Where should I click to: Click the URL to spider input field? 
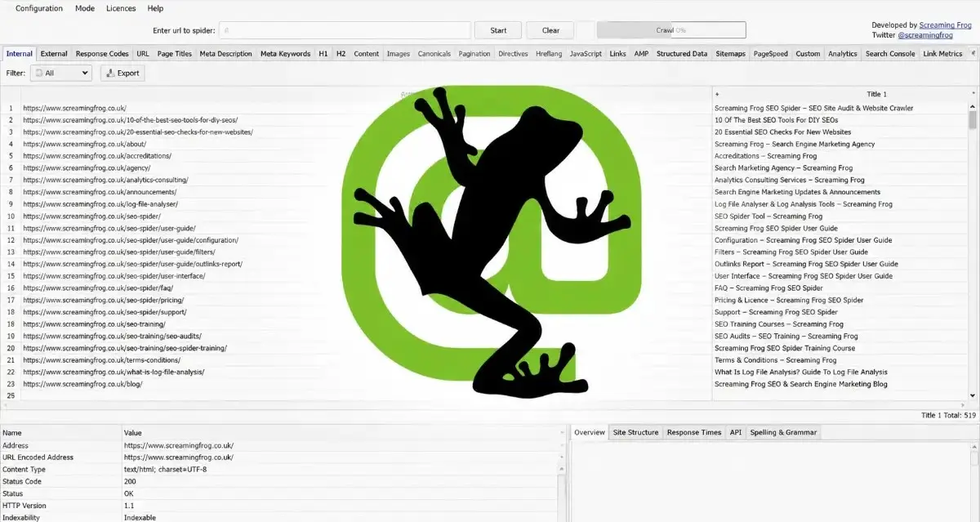point(345,30)
